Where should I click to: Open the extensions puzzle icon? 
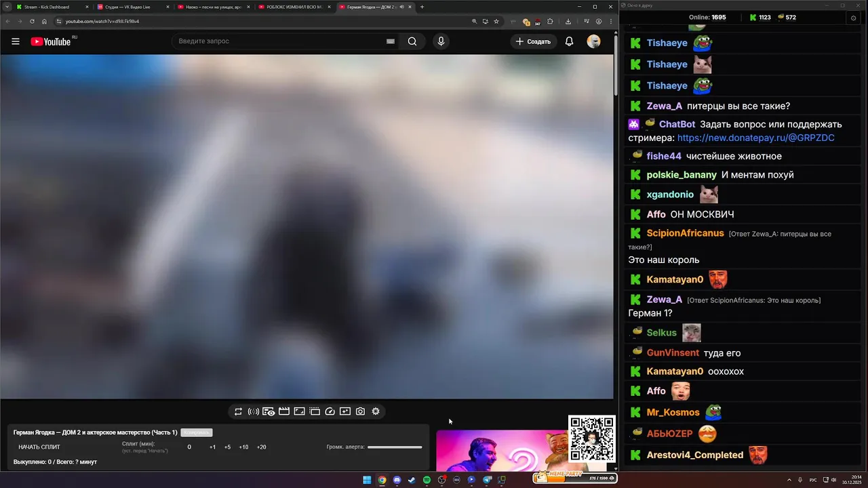click(550, 21)
